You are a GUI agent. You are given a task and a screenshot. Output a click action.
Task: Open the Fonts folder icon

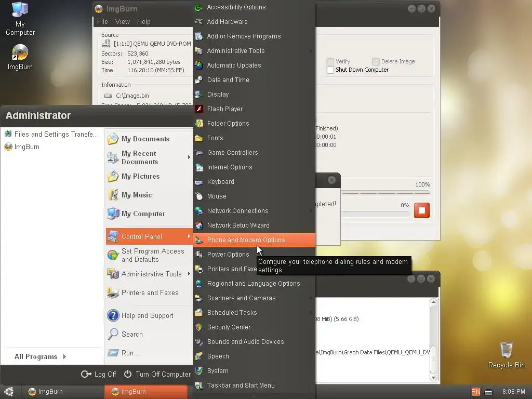(x=199, y=138)
